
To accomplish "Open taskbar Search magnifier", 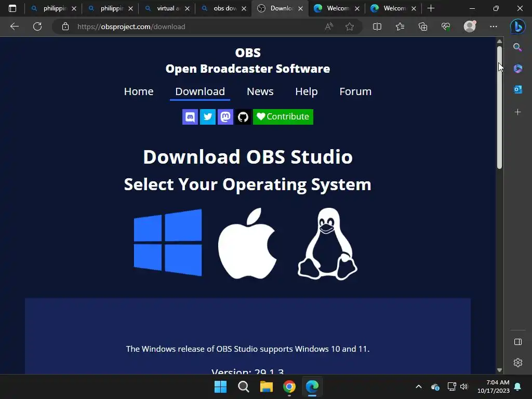I will click(243, 387).
